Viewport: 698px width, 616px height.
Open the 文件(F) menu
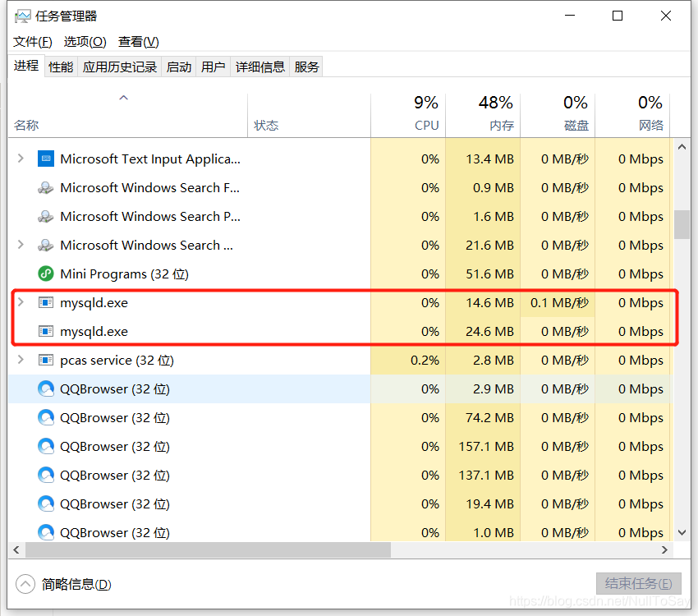[x=33, y=42]
